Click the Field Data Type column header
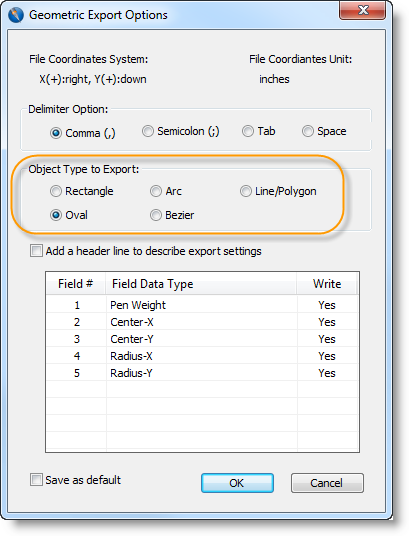 pos(201,284)
